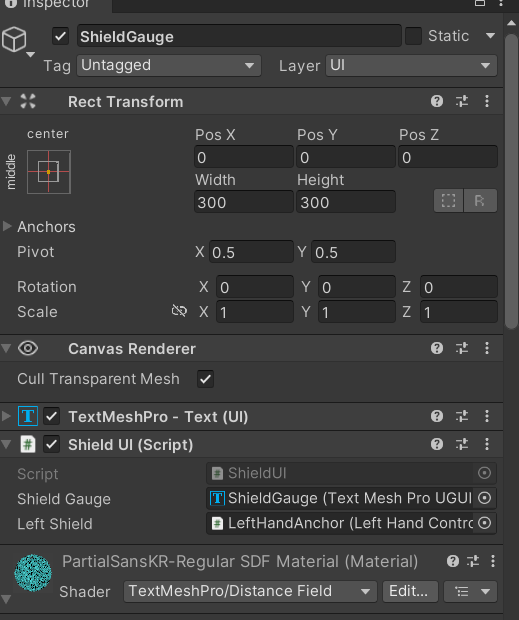Open Shield UI help reference
Image resolution: width=519 pixels, height=620 pixels.
pos(437,444)
